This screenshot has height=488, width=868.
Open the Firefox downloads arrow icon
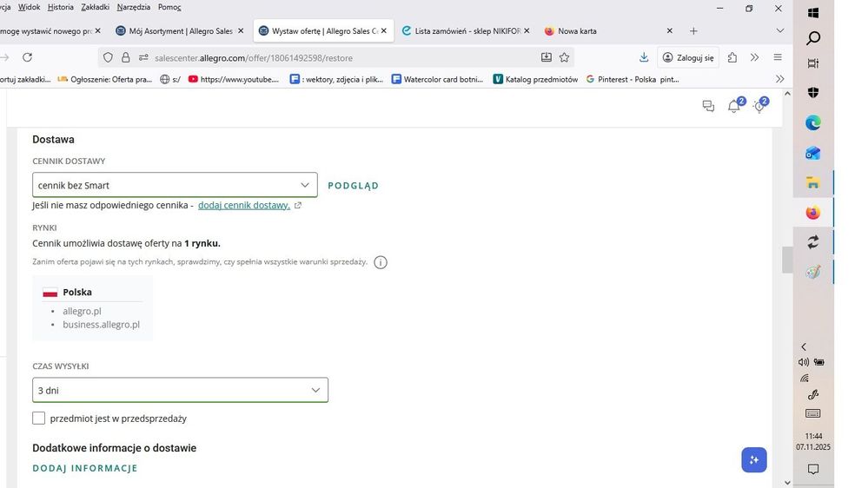[644, 57]
